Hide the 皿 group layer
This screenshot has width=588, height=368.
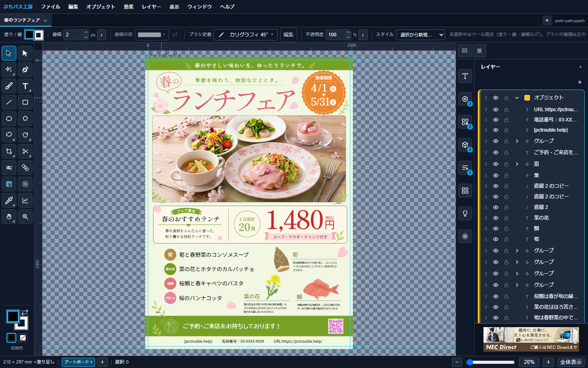pyautogui.click(x=496, y=164)
